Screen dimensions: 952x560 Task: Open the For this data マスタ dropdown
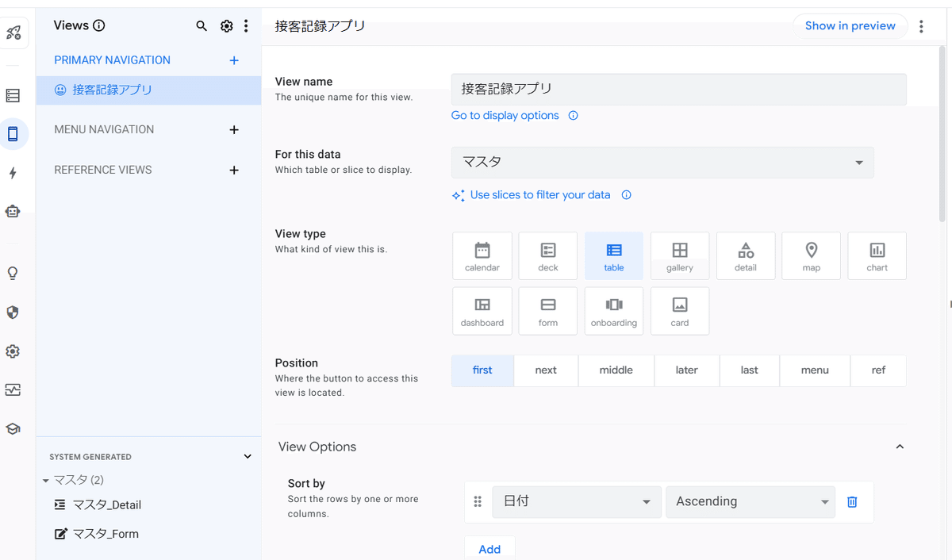point(662,162)
